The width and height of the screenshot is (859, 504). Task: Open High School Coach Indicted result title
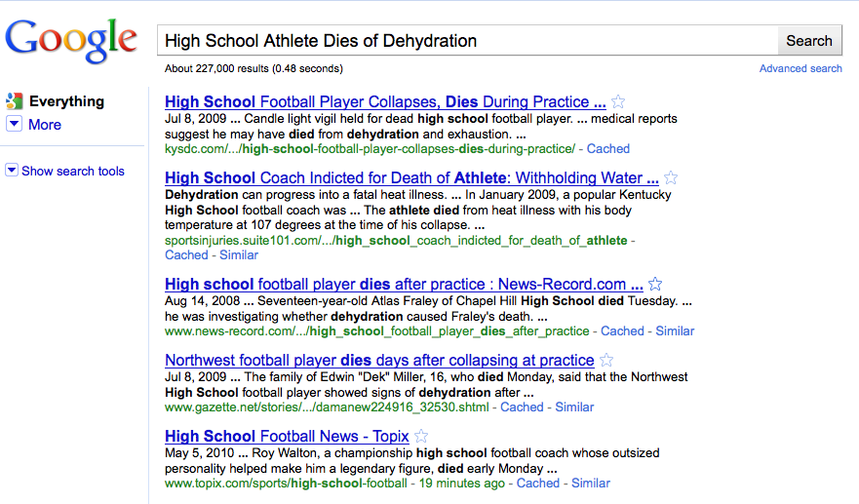[x=411, y=178]
